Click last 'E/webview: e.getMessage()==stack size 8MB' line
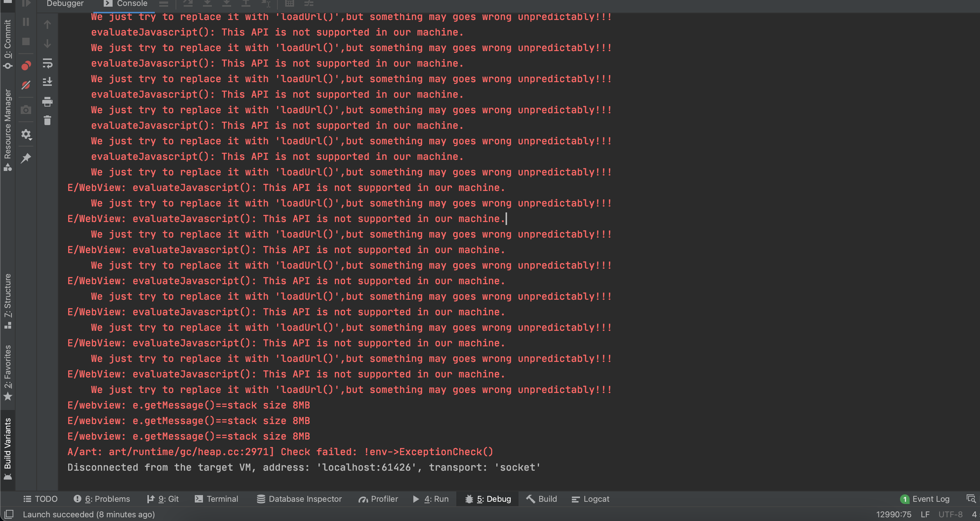This screenshot has height=521, width=980. [189, 436]
